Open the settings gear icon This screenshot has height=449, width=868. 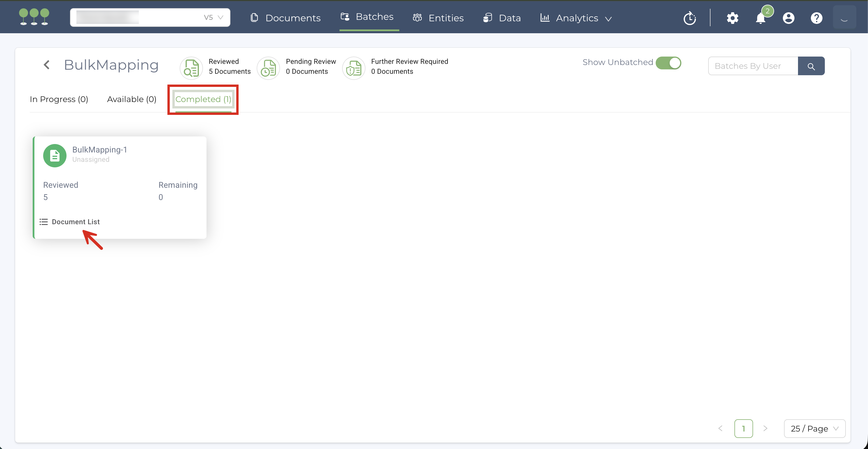click(732, 18)
